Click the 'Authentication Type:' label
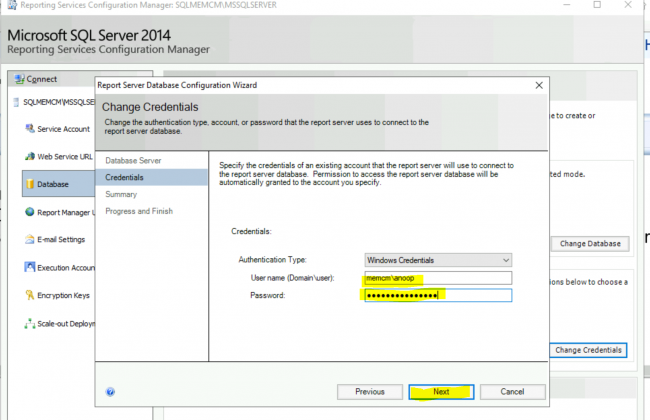650x420 pixels. coord(272,260)
